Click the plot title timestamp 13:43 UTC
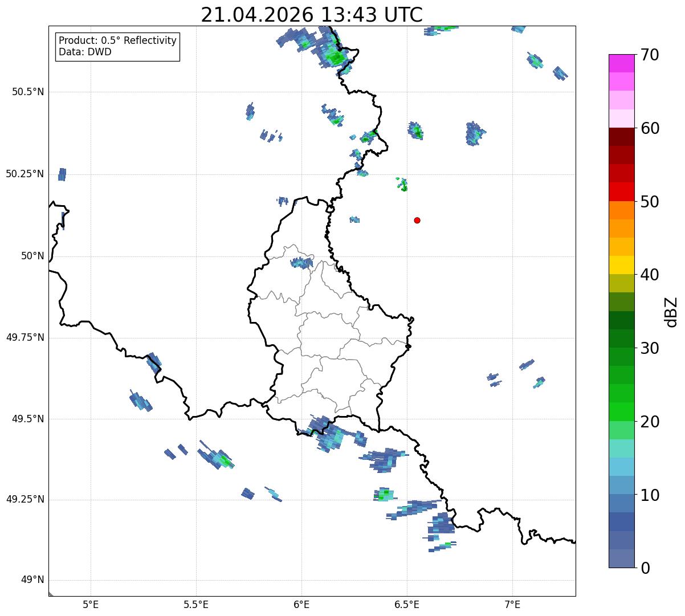This screenshot has height=616, width=685. click(371, 15)
